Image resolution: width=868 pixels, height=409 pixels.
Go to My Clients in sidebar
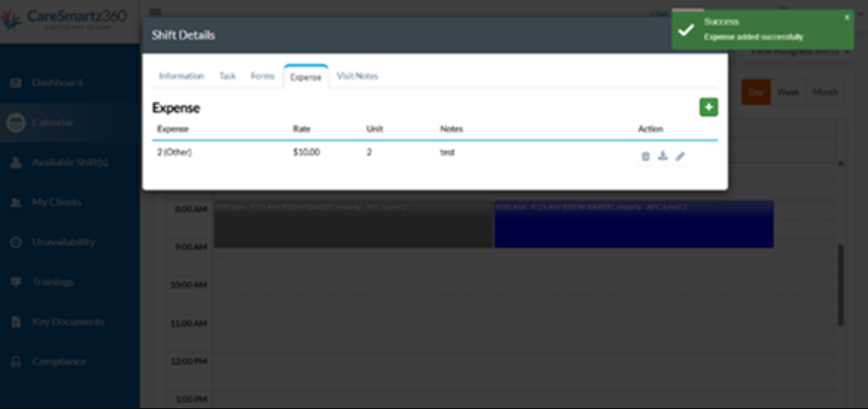tap(57, 202)
